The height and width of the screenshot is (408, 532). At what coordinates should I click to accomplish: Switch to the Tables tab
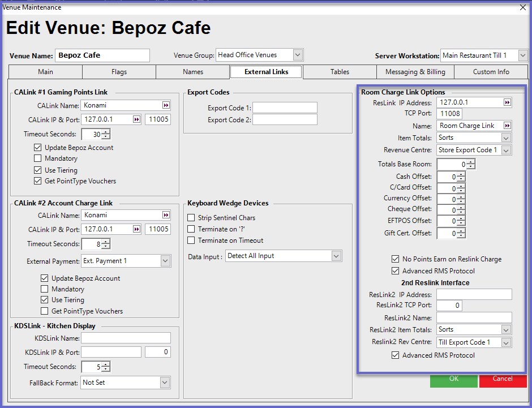(x=340, y=72)
